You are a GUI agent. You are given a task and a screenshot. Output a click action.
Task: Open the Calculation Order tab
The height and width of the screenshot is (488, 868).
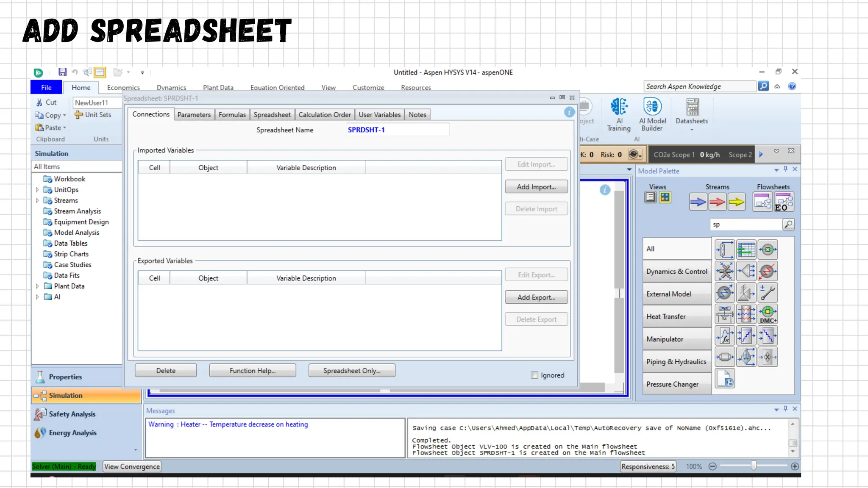[x=325, y=115]
